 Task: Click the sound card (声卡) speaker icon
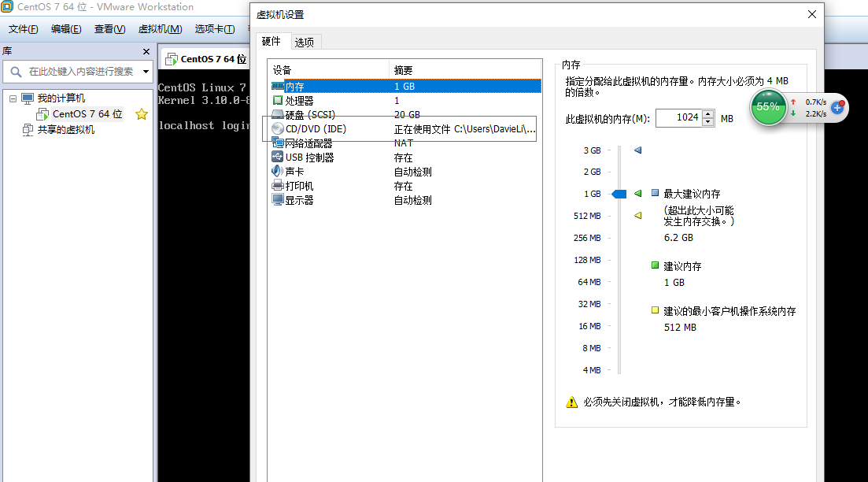tap(277, 171)
